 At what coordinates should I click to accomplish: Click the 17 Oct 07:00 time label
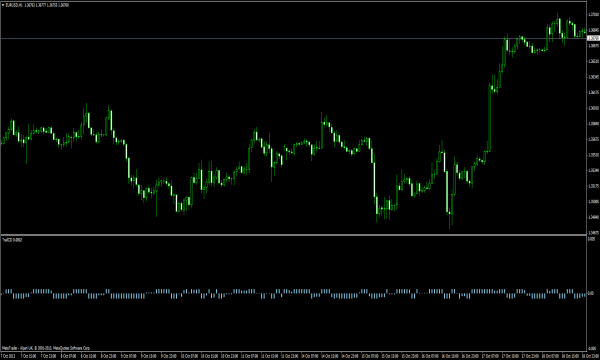point(490,356)
